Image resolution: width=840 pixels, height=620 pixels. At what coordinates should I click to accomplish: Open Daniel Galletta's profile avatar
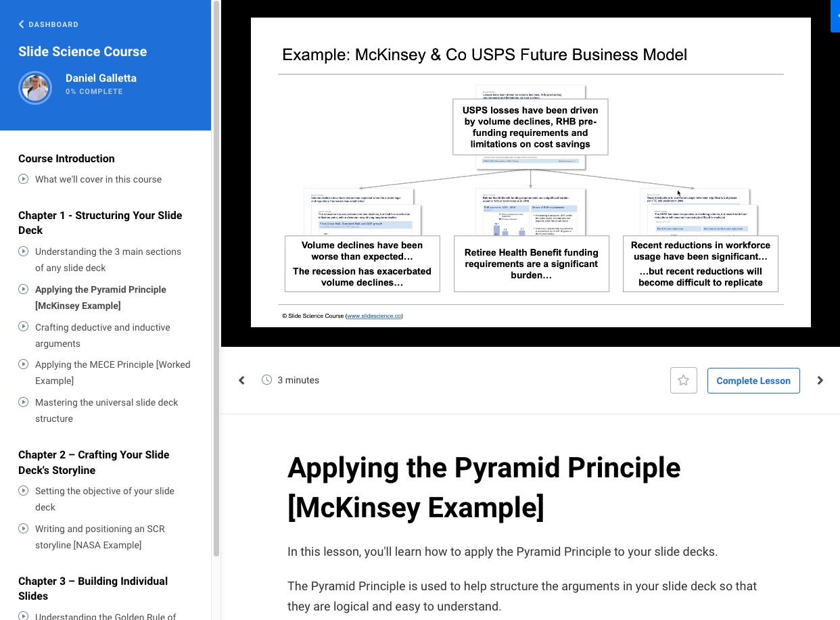point(35,87)
